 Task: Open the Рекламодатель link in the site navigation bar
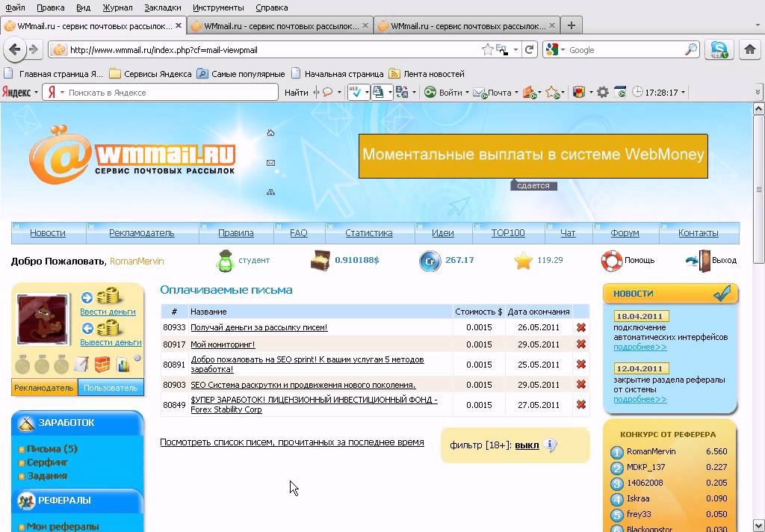141,233
